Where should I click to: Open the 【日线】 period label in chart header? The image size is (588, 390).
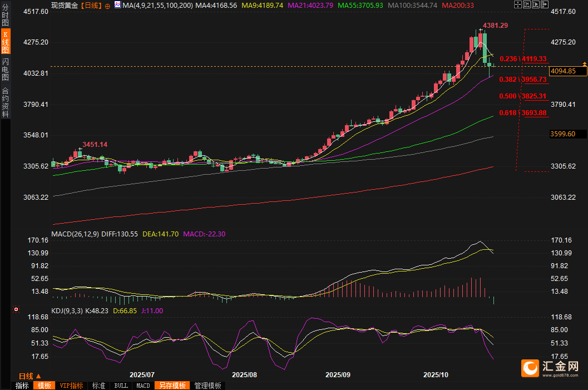tap(91, 5)
